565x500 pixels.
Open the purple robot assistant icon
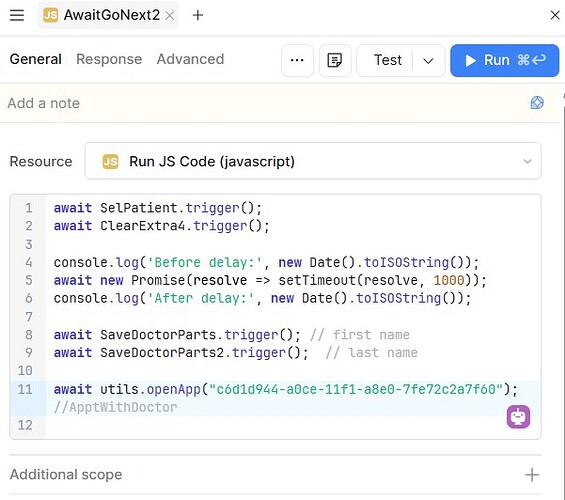[518, 417]
